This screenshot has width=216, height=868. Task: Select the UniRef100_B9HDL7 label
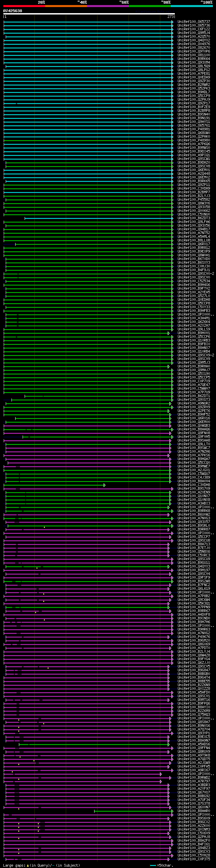[x=194, y=92]
